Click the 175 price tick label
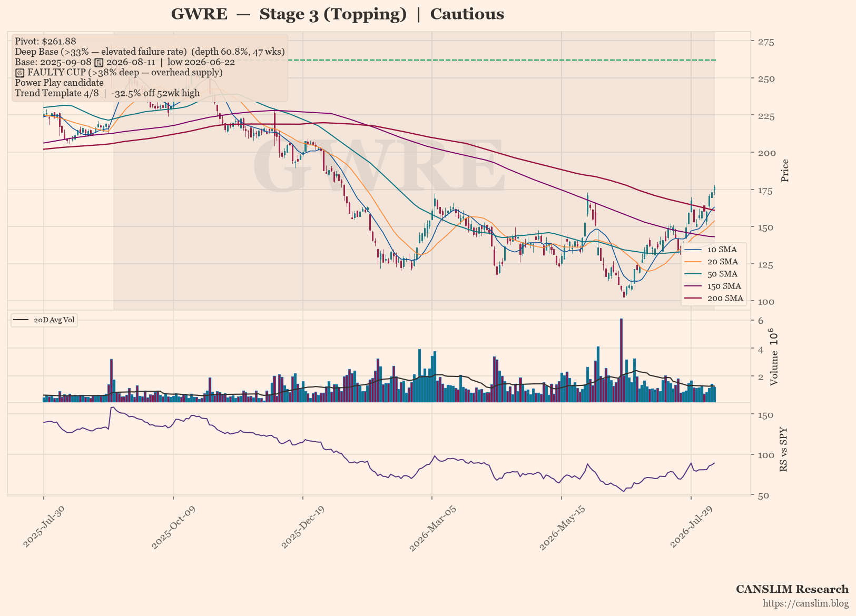Image resolution: width=856 pixels, height=616 pixels. click(766, 191)
